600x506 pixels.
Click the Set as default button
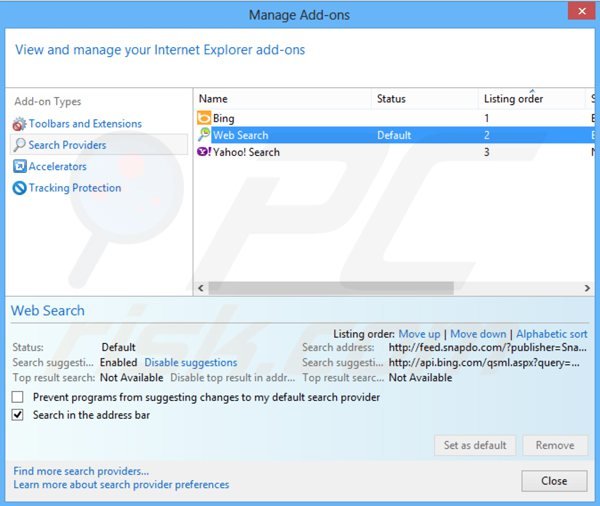475,445
